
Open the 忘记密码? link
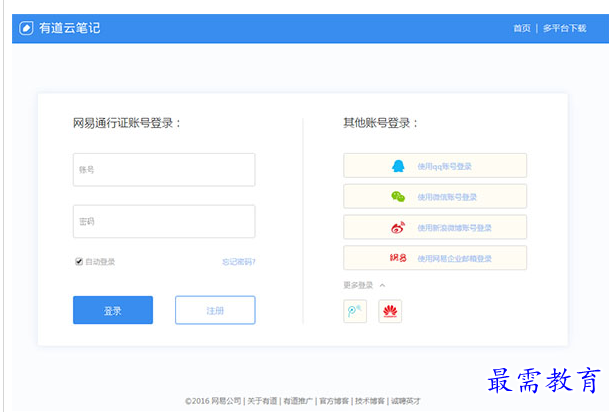pos(238,262)
